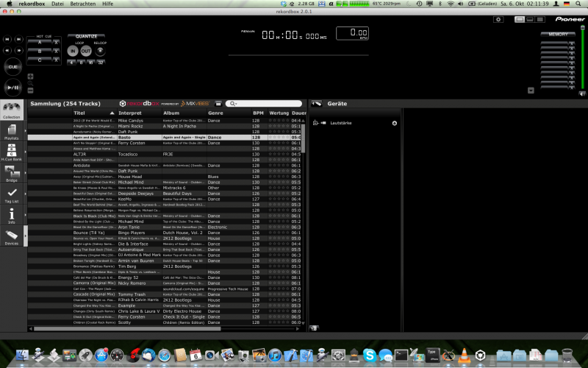This screenshot has height=368, width=588.
Task: Click Hot Cue A button
Action: tap(40, 43)
